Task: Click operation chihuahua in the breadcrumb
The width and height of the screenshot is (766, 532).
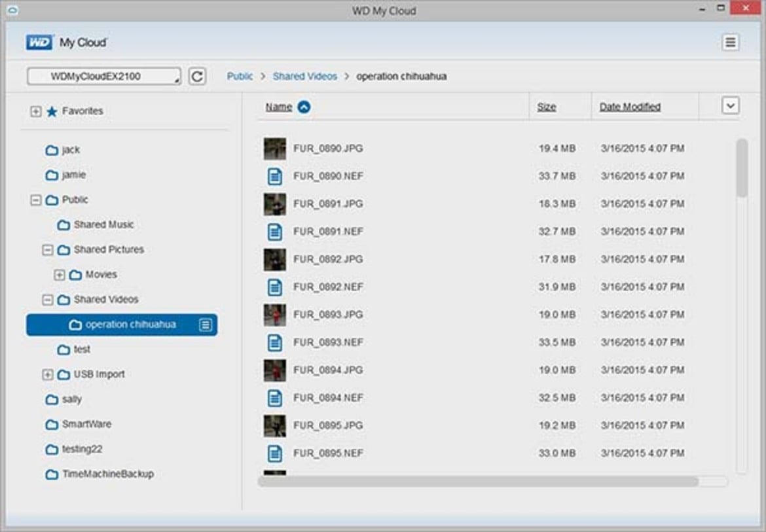Action: coord(401,76)
